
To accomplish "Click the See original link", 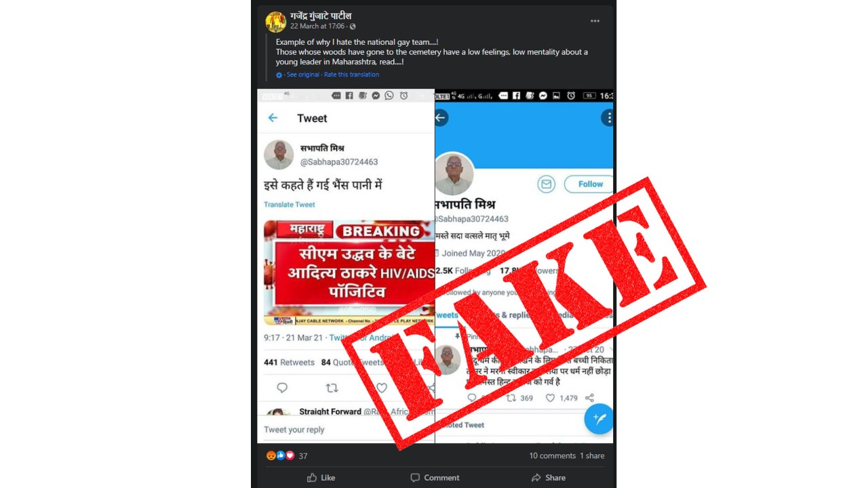I will 303,75.
